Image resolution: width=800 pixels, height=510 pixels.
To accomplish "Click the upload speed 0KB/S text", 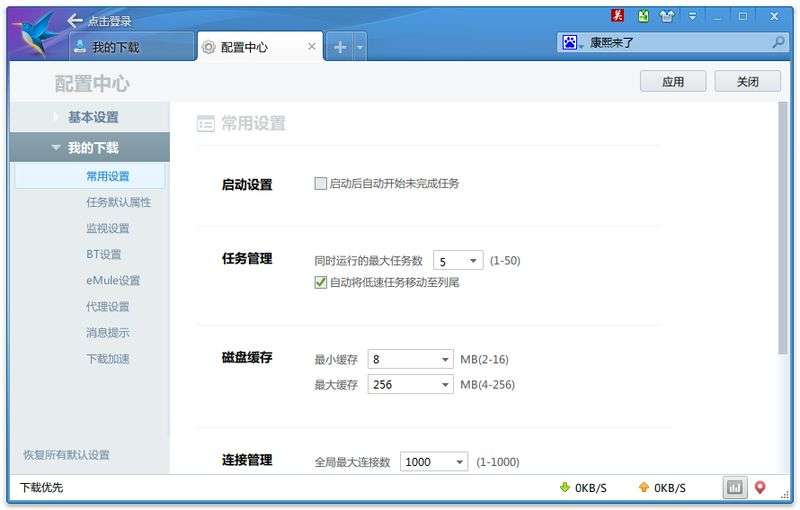I will tap(670, 488).
